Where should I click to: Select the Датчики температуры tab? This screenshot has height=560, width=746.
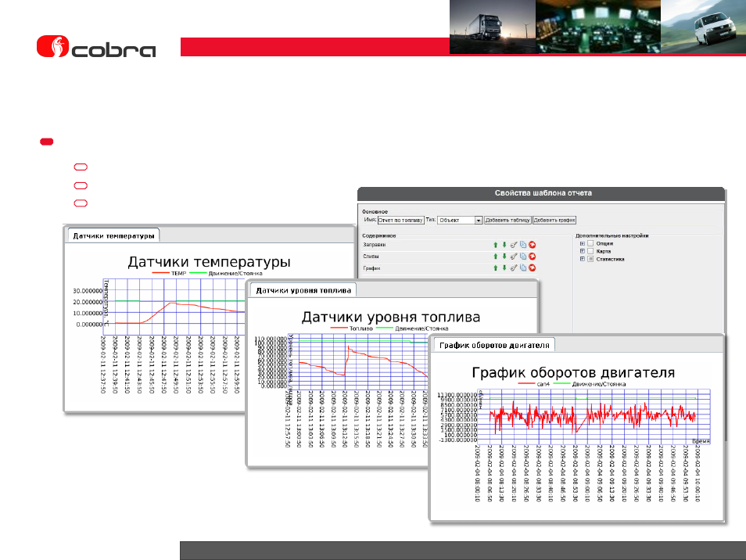point(113,236)
